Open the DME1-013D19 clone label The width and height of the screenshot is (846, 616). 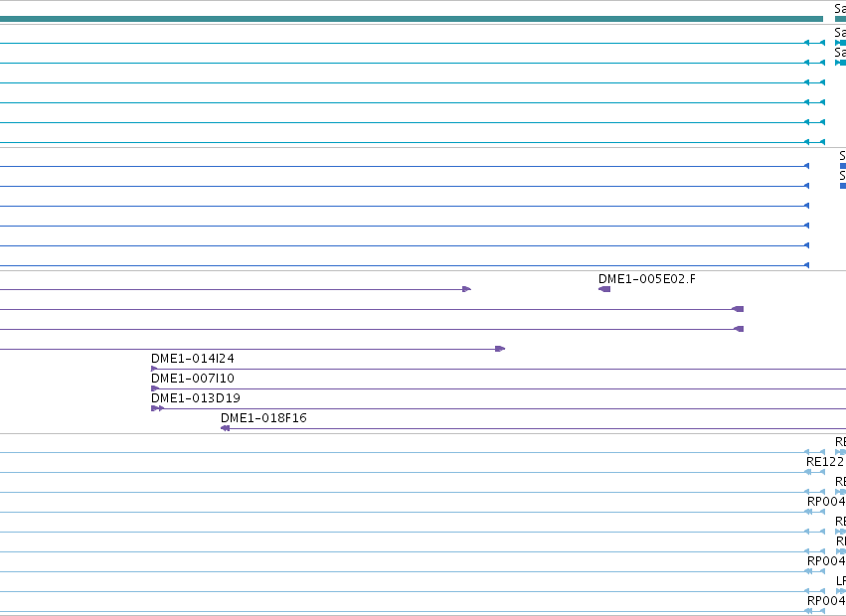tap(195, 398)
